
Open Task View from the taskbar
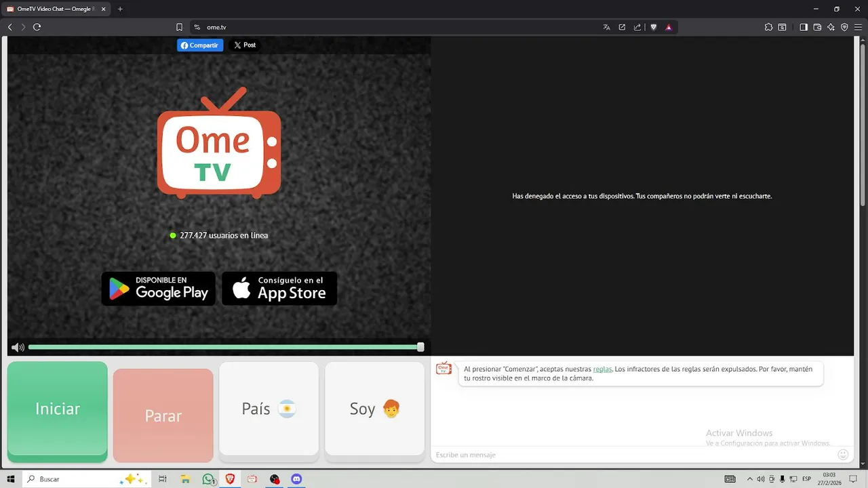(163, 479)
